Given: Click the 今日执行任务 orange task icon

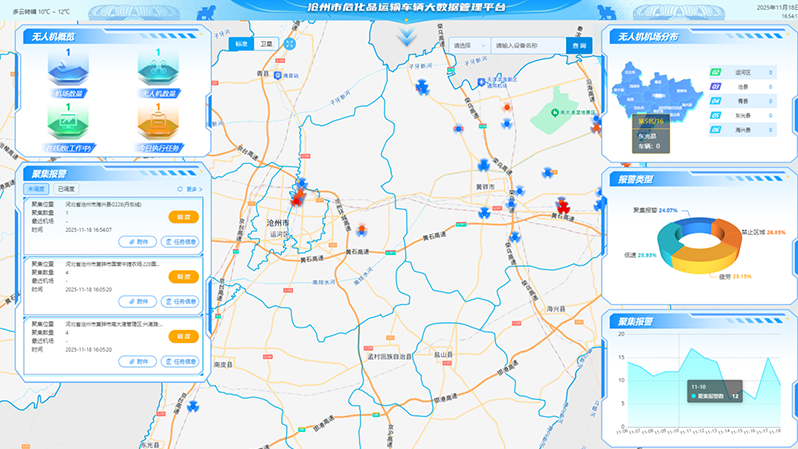Looking at the screenshot, I should coord(157,125).
